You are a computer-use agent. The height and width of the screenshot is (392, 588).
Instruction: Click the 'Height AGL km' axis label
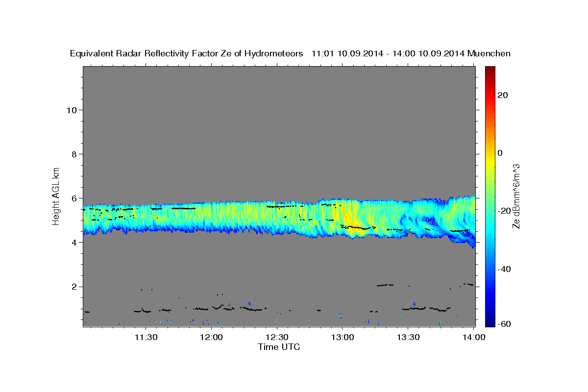[56, 196]
